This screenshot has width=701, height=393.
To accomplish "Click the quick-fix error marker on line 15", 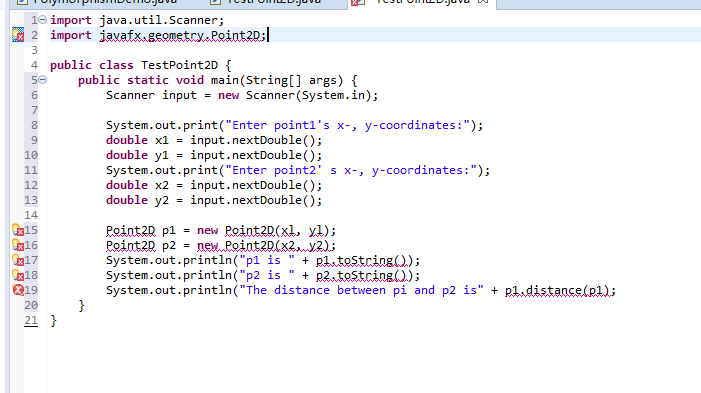I will pos(18,230).
